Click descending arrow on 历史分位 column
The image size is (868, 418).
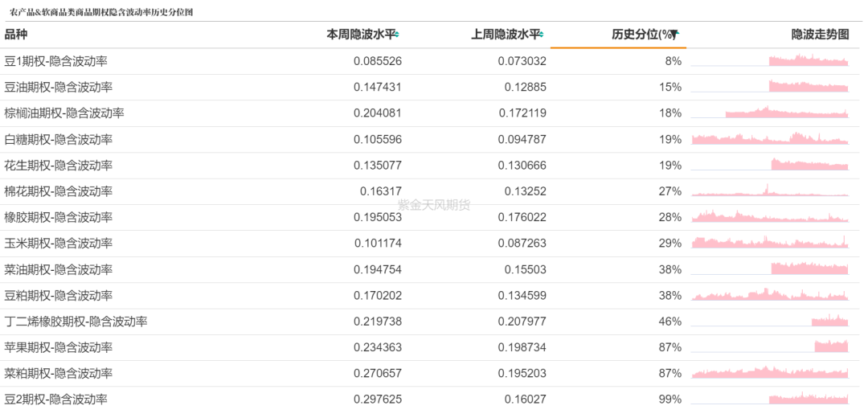coord(675,35)
